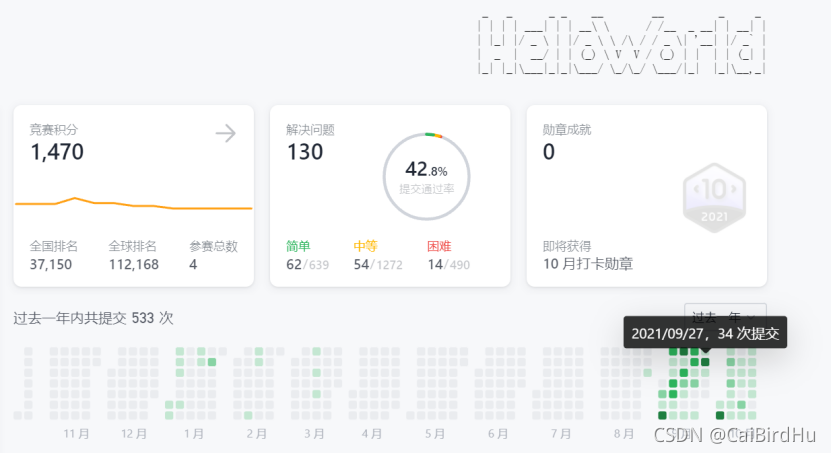The height and width of the screenshot is (453, 831).
Task: Click the 10 月打卡勋章 upcoming badge text
Action: pos(588,264)
